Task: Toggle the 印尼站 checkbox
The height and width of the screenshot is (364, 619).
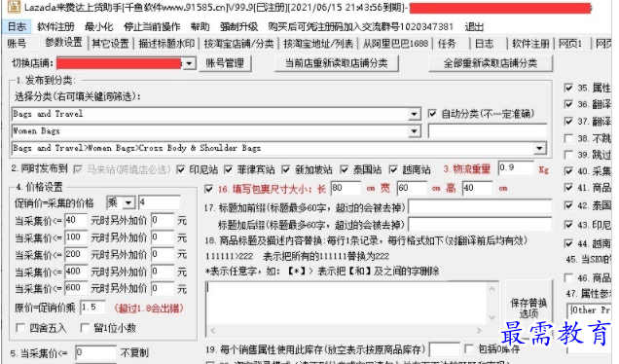Action: click(181, 169)
